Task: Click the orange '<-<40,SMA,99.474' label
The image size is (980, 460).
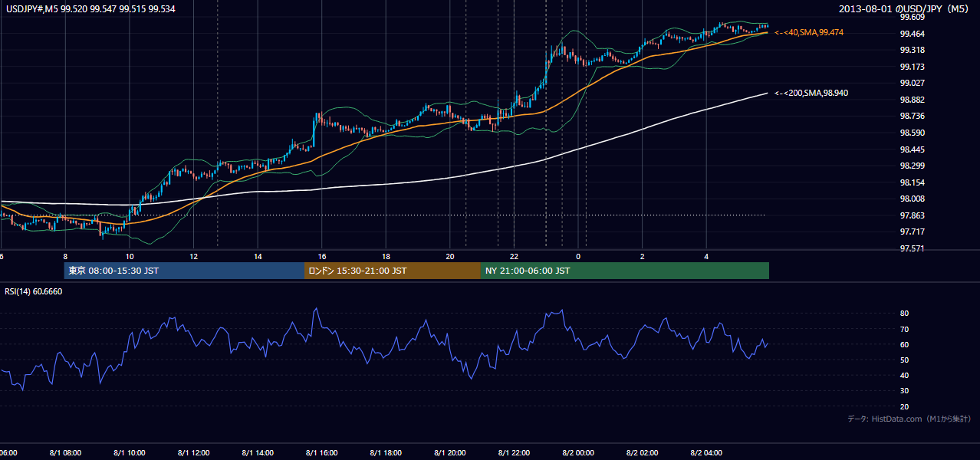Action: click(x=809, y=33)
